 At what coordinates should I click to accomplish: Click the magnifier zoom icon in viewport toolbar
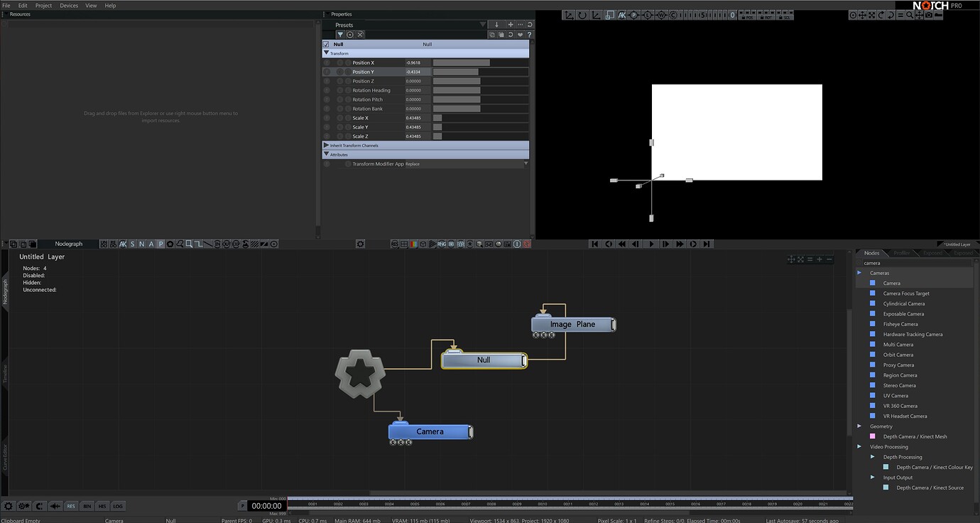(x=909, y=15)
